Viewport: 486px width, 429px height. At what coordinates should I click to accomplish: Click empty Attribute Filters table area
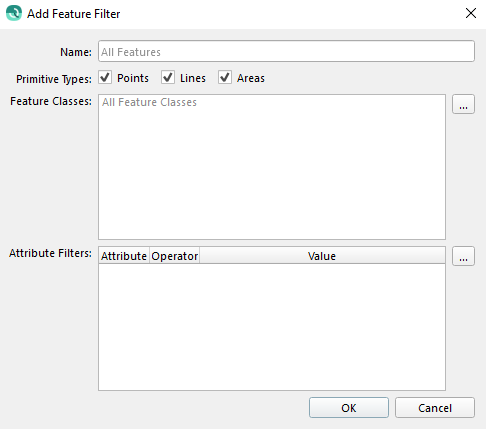coord(272,327)
